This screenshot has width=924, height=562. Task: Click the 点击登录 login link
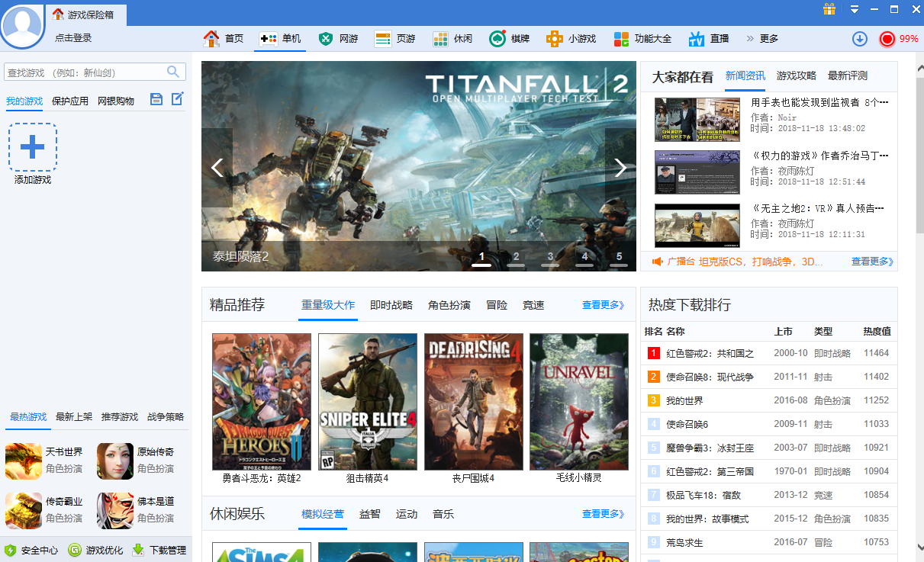coord(73,38)
